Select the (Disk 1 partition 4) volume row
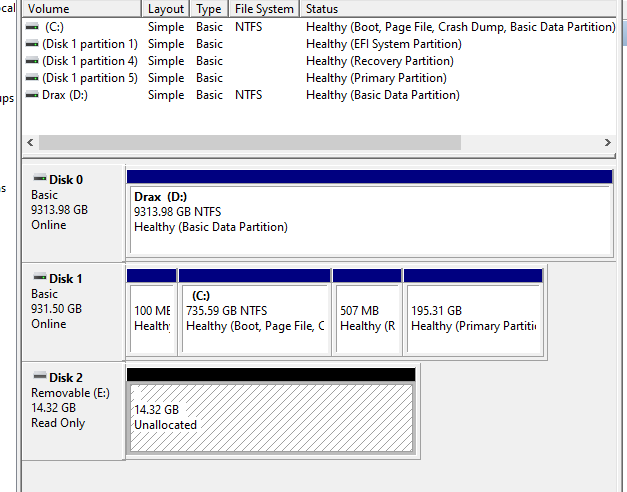This screenshot has width=627, height=492. pyautogui.click(x=319, y=61)
